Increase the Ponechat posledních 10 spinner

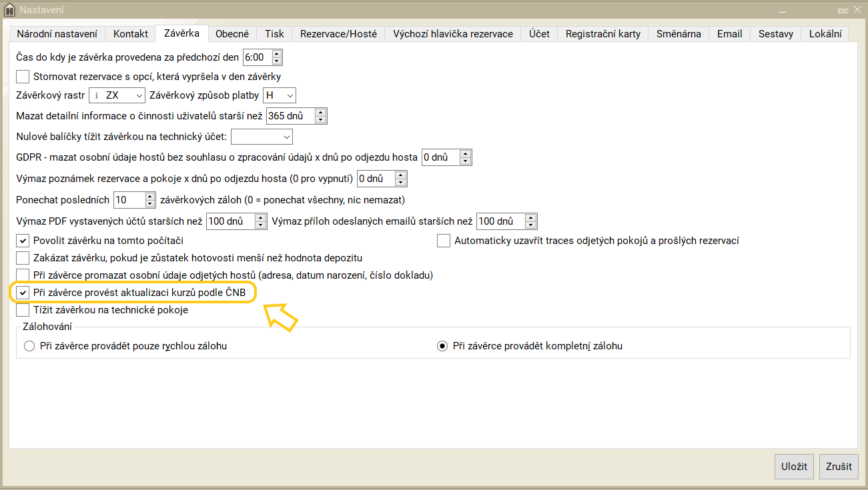point(149,196)
